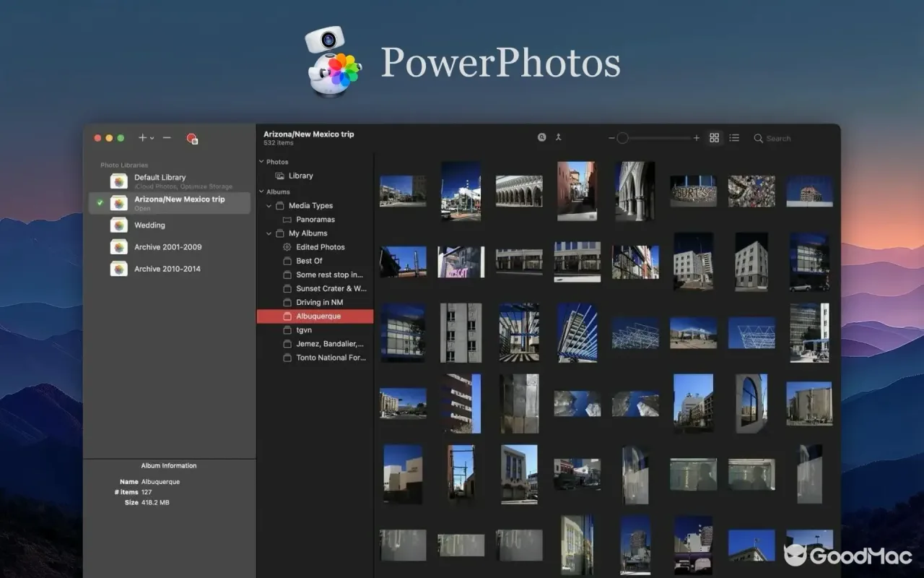Select the Archive 2001-2009 library
Image resolution: width=924 pixels, height=578 pixels.
click(170, 247)
